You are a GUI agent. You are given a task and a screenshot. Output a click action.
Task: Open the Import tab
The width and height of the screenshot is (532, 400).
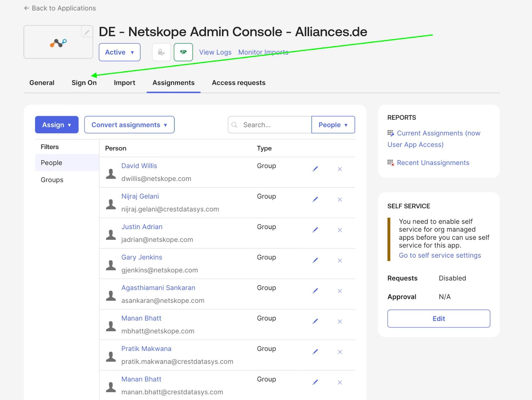pyautogui.click(x=125, y=82)
